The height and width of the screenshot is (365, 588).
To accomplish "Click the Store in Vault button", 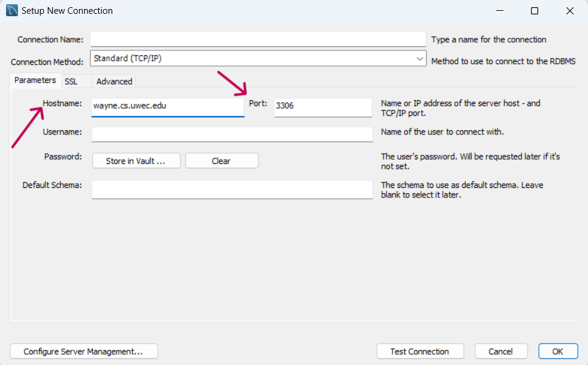I will (136, 161).
